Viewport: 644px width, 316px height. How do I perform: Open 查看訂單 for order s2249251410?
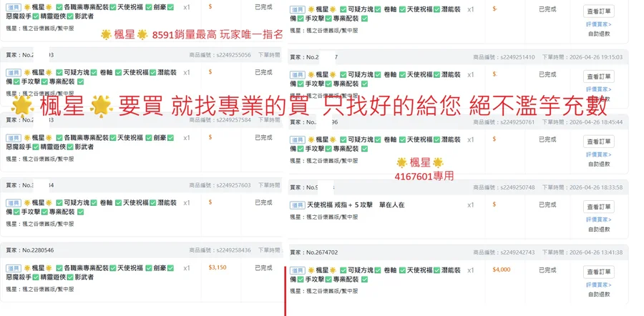tap(599, 76)
